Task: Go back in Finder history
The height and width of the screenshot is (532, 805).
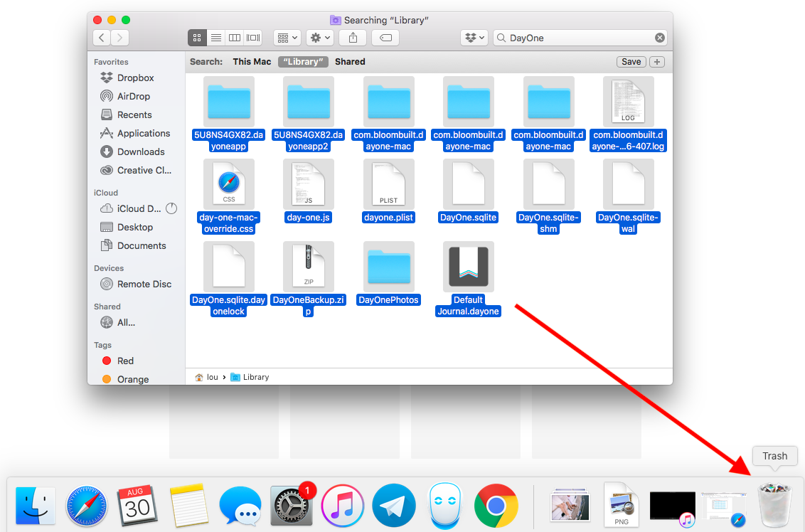Action: [x=102, y=38]
